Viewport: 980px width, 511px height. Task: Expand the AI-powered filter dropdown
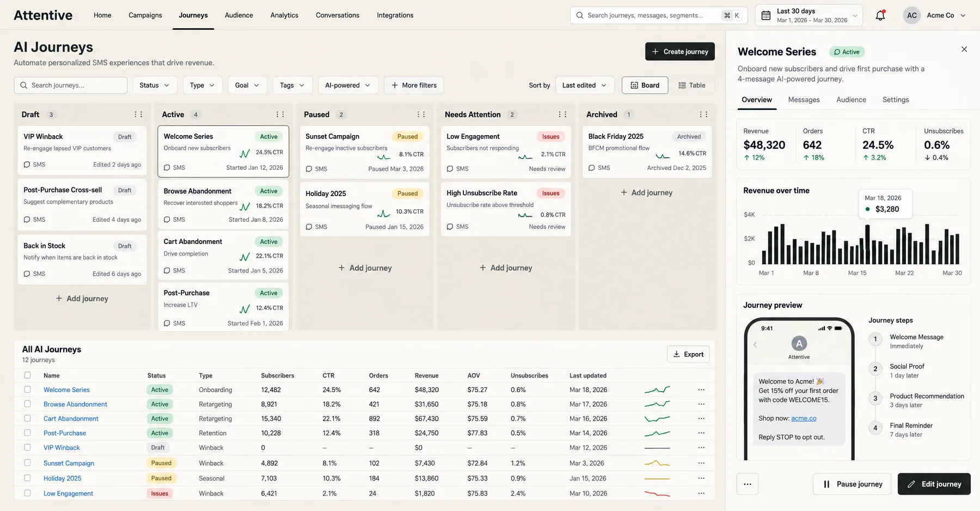(348, 85)
